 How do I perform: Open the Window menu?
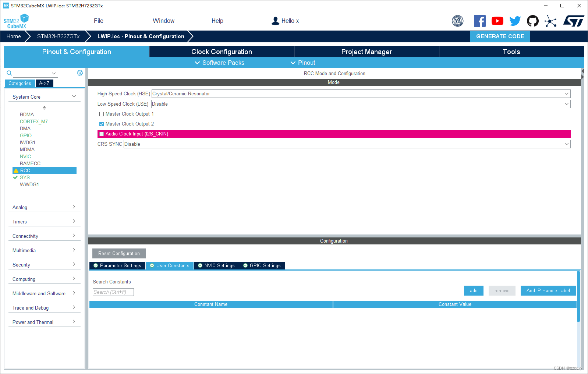point(164,21)
